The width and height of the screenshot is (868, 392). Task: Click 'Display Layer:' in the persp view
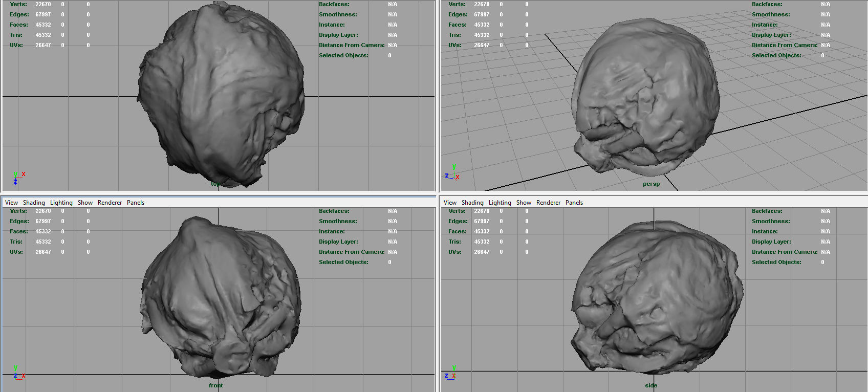pos(771,35)
